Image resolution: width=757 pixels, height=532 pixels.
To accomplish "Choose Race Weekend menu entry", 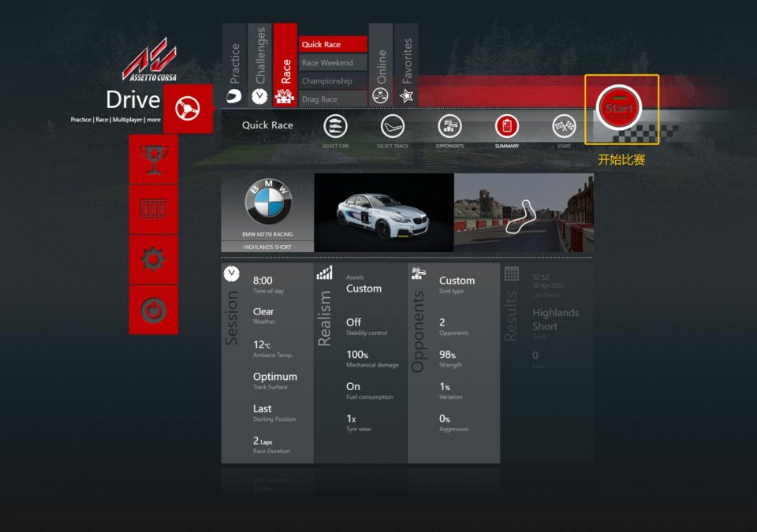I will [333, 63].
